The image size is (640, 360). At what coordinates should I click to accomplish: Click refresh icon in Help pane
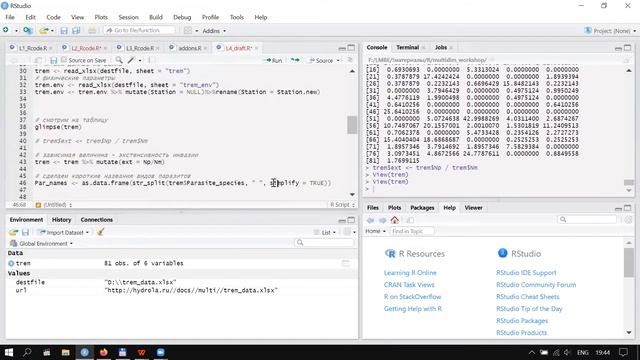point(628,220)
